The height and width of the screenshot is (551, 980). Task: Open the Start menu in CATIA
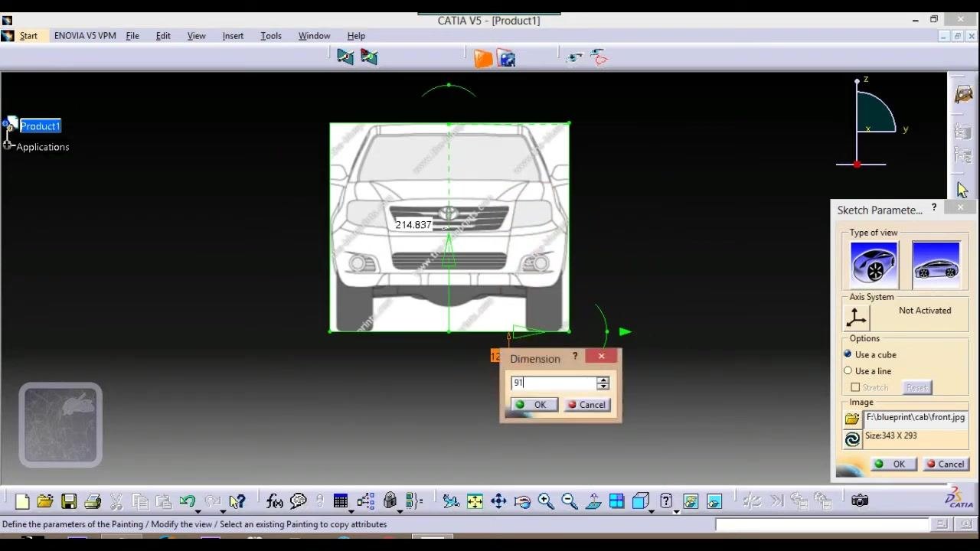pyautogui.click(x=28, y=36)
